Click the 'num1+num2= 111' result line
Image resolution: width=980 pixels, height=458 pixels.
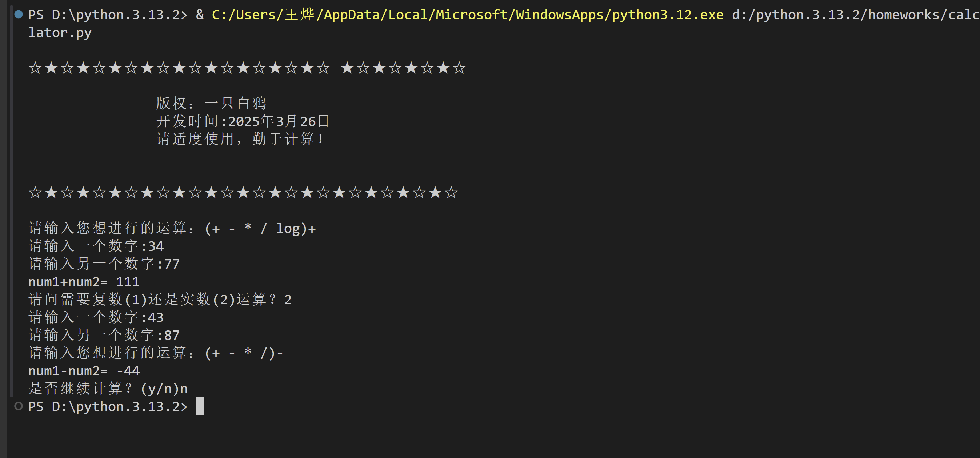pyautogui.click(x=84, y=282)
